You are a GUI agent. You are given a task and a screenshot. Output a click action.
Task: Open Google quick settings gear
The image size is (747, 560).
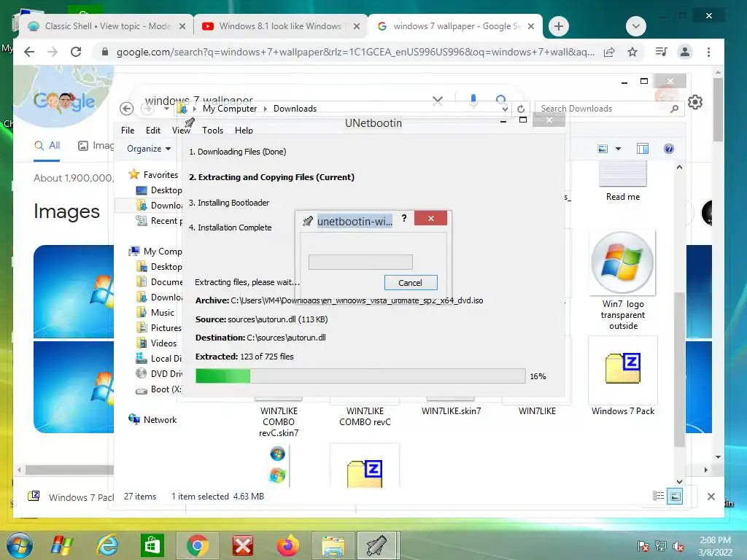point(695,102)
